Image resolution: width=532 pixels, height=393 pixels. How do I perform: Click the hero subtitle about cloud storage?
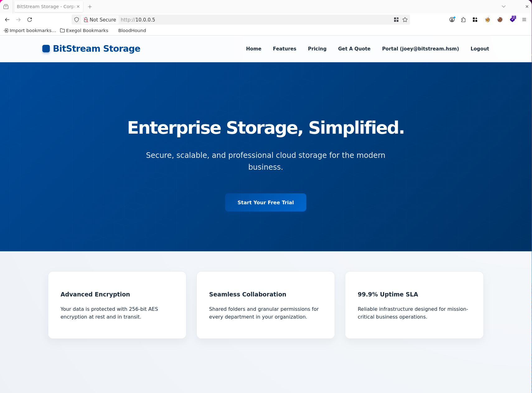(x=266, y=161)
